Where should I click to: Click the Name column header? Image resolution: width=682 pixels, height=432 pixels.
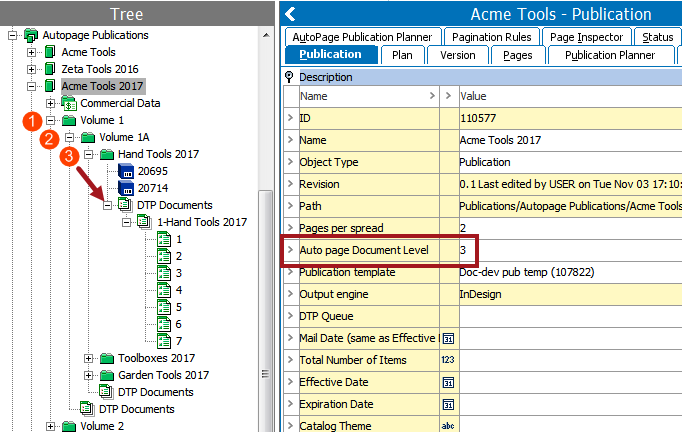pyautogui.click(x=369, y=96)
